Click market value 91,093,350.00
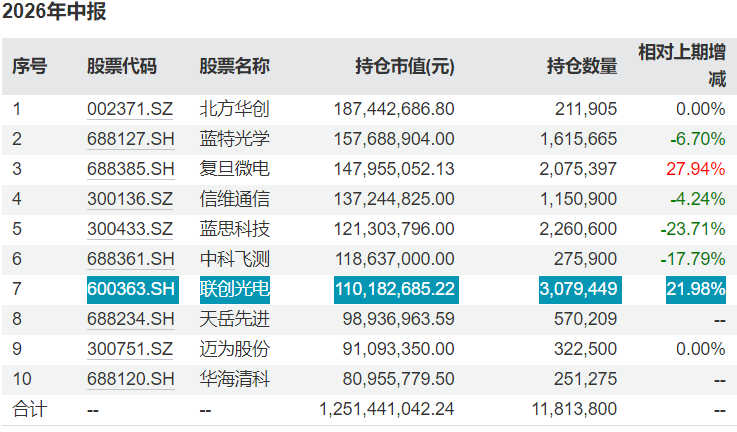 (399, 350)
